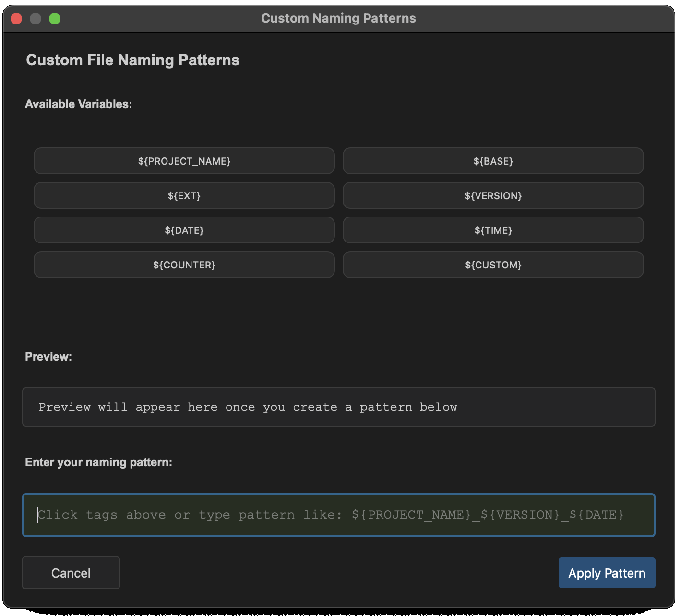Click the Preview label

click(48, 357)
